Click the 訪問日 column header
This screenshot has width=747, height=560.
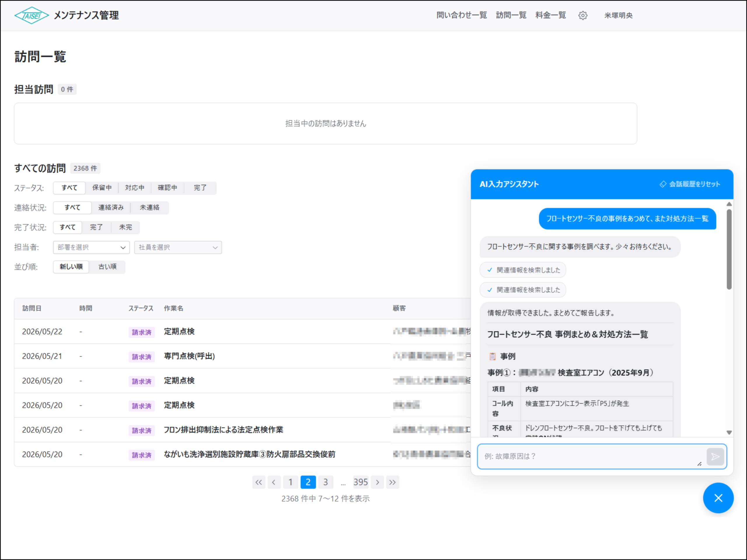(x=32, y=308)
